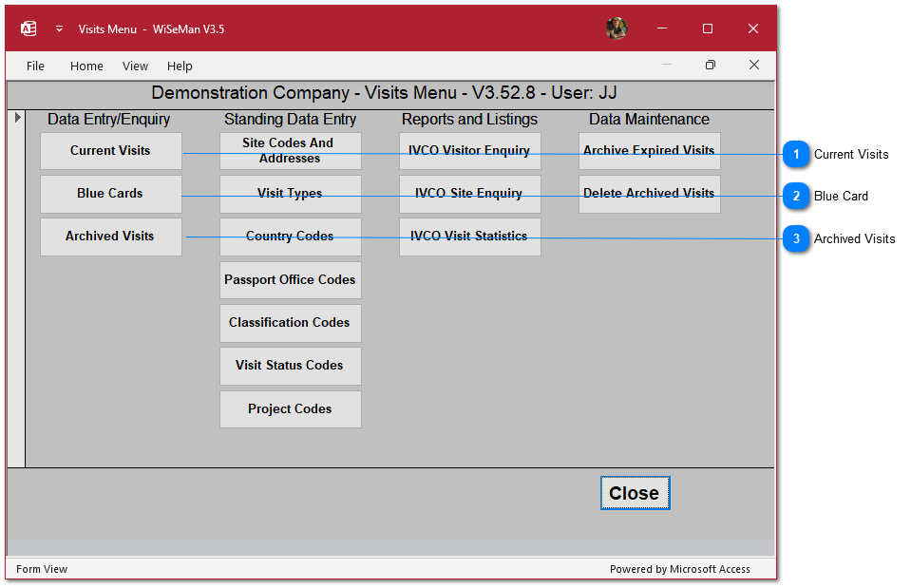Open Passport Office Codes
The width and height of the screenshot is (911, 588).
[290, 280]
